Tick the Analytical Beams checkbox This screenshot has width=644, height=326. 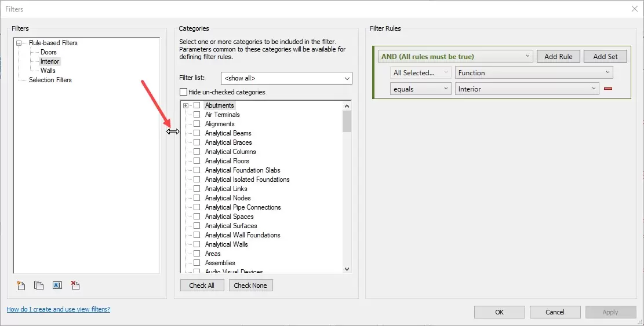197,133
